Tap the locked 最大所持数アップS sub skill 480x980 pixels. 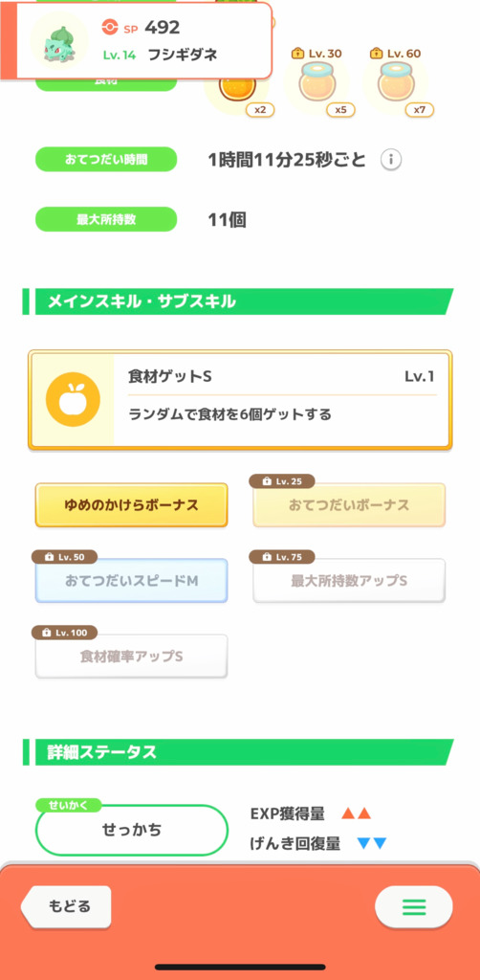(349, 581)
